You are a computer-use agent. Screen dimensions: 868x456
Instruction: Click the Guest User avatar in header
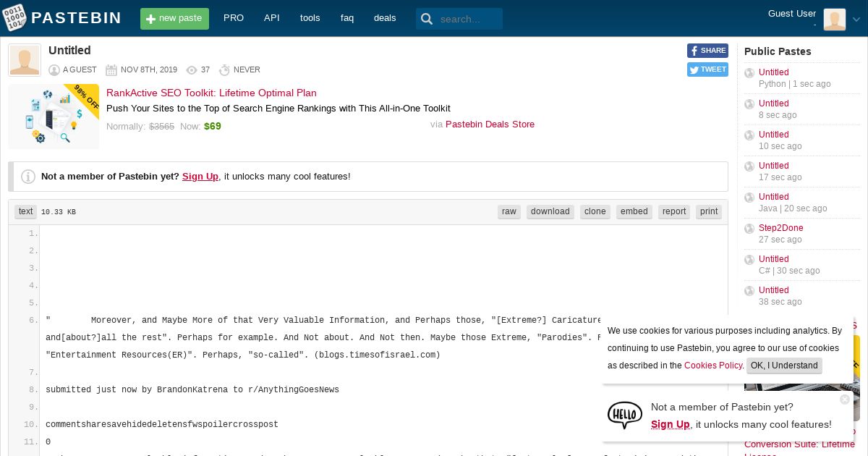835,20
